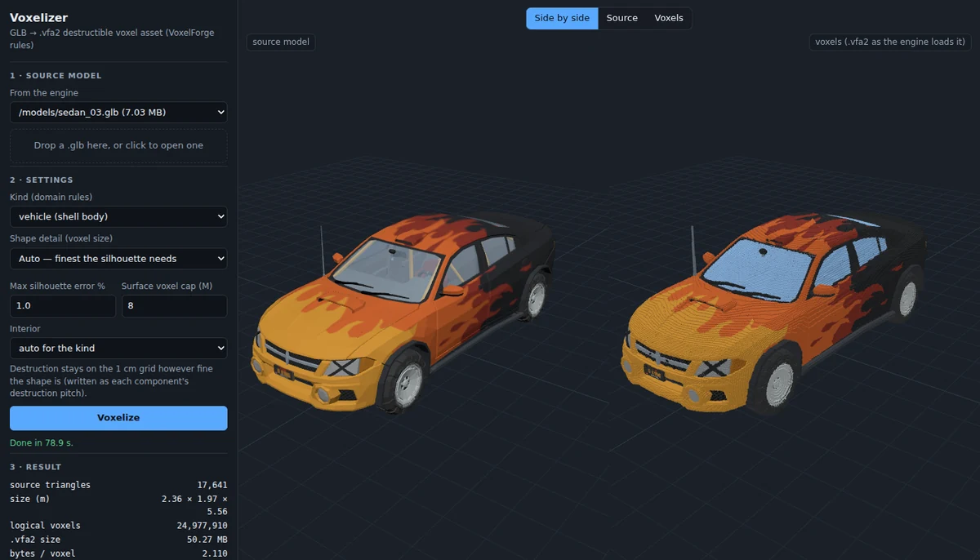This screenshot has width=980, height=560.
Task: Click the 'source triangles' result row label
Action: click(51, 485)
